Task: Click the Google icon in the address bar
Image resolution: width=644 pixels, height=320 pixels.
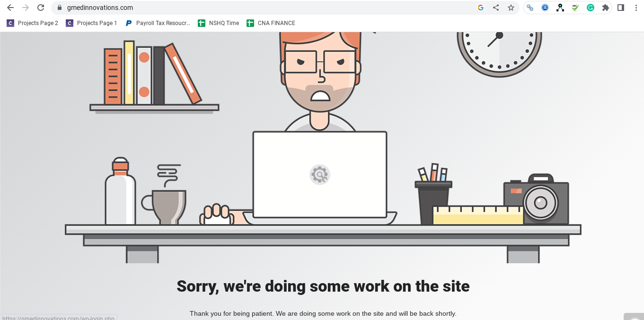Action: point(481,8)
